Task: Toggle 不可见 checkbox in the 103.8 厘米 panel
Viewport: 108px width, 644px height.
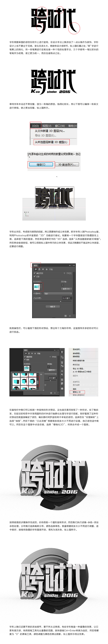Action: coord(50,357)
